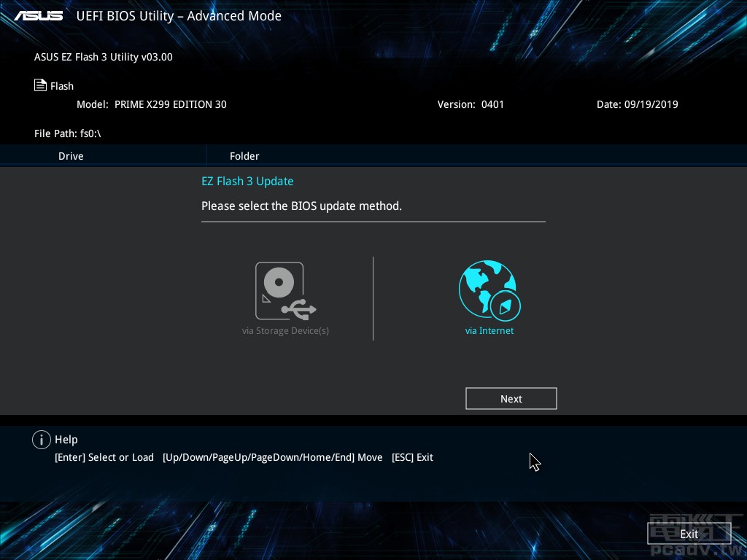Click the globe graphic for Internet update
This screenshot has height=560, width=747.
click(489, 289)
